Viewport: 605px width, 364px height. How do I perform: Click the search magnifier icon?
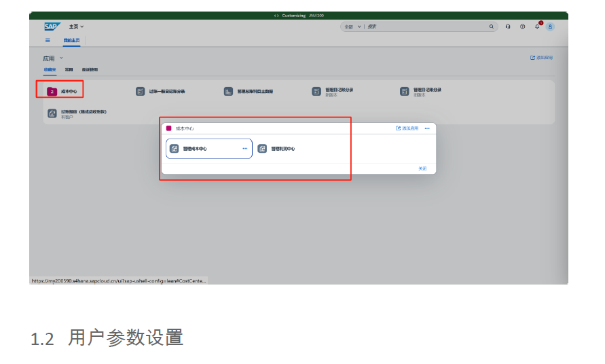tap(492, 26)
